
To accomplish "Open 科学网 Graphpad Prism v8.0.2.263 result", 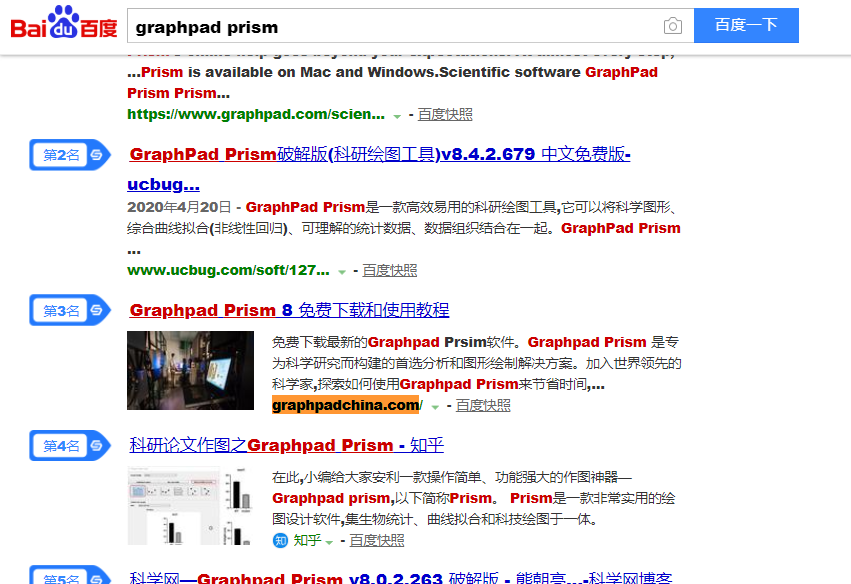I will 401,577.
